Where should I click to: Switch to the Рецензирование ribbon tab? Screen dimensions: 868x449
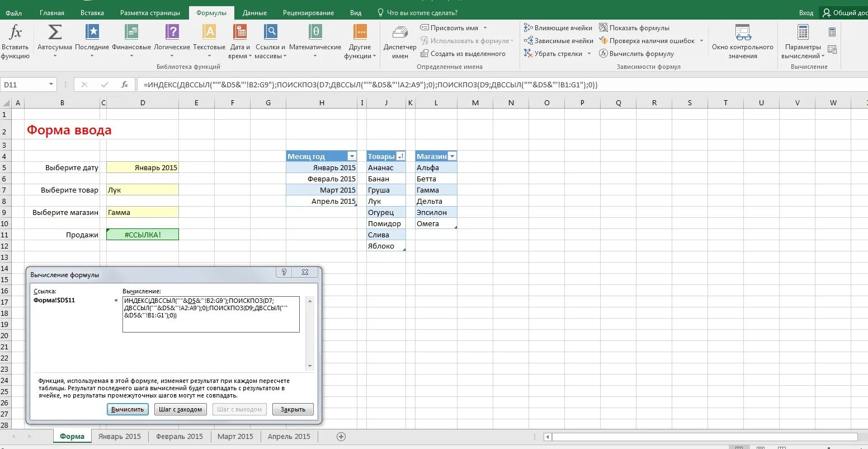coord(308,13)
